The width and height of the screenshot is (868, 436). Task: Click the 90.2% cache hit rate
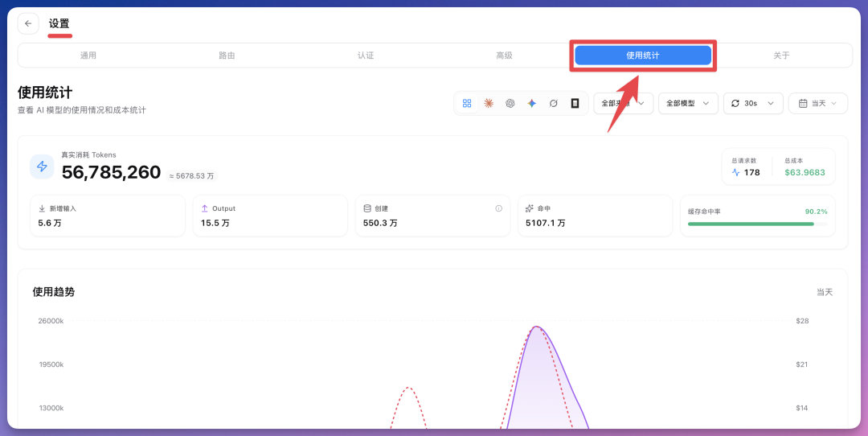[x=816, y=211]
